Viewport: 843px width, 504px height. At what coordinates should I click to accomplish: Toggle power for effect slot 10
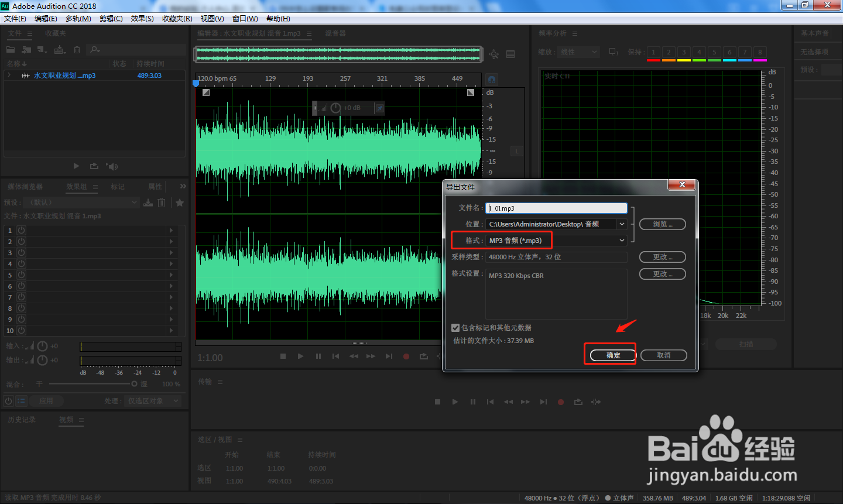[22, 331]
